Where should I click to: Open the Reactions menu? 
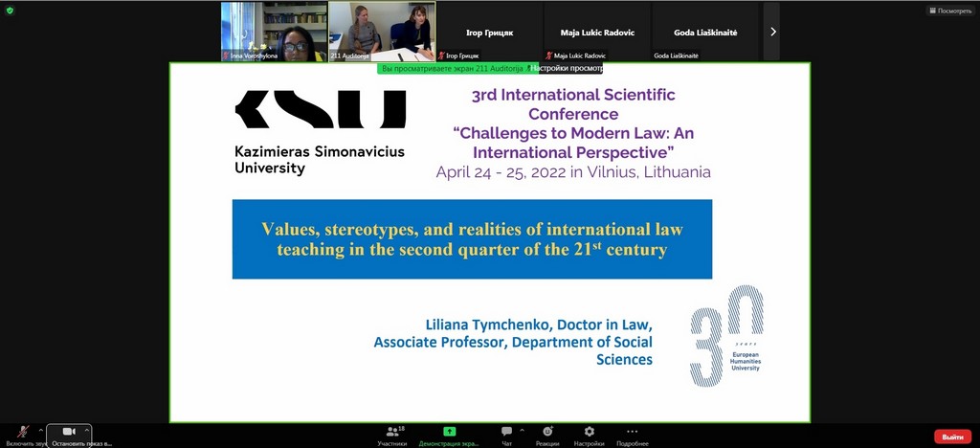click(x=547, y=434)
